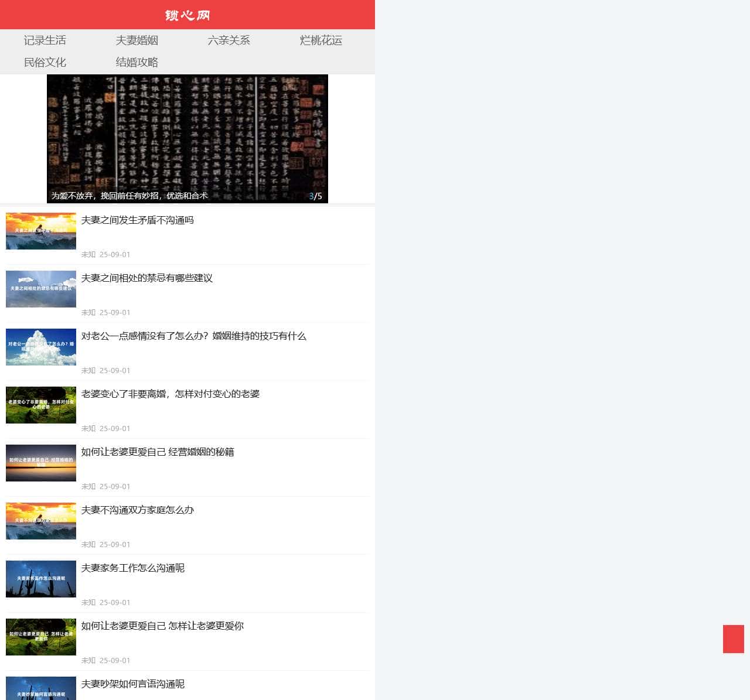Select the 夫妻婚姻 navigation item
750x700 pixels.
click(x=137, y=40)
